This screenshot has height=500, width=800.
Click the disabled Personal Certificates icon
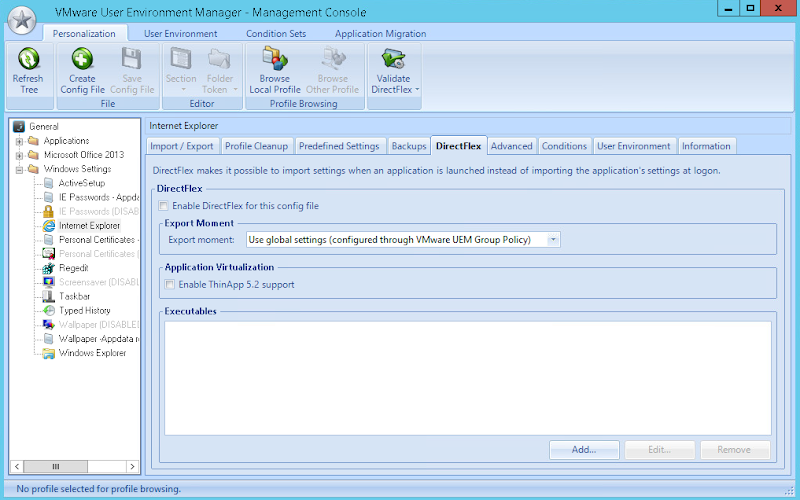point(48,254)
